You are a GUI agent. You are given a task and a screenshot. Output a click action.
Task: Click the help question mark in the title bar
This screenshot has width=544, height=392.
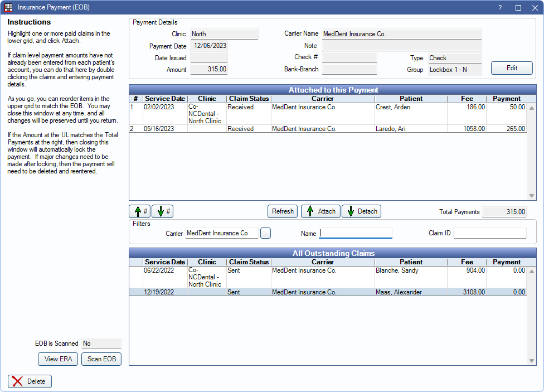[x=499, y=8]
